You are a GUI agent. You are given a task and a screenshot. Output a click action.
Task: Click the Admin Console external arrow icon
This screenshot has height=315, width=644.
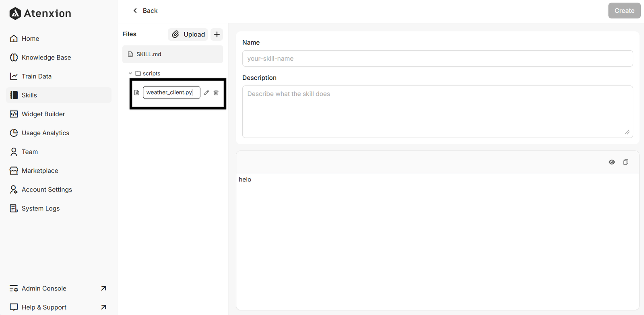[x=103, y=288]
